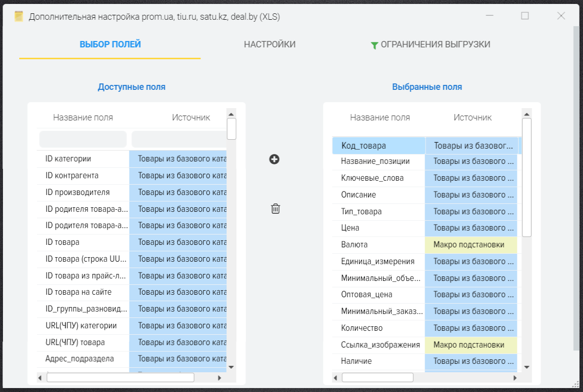This screenshot has width=583, height=392.
Task: Select ID категории in available fields
Action: tap(68, 159)
